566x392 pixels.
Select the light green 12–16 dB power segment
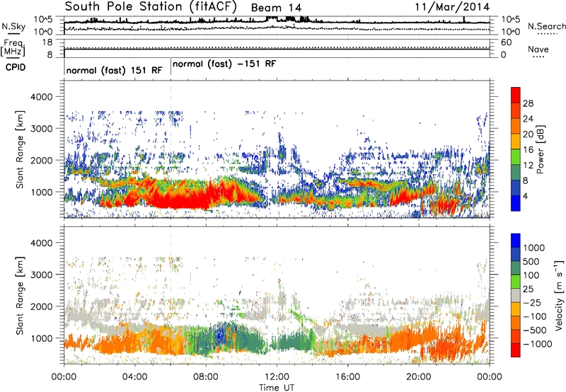point(516,157)
